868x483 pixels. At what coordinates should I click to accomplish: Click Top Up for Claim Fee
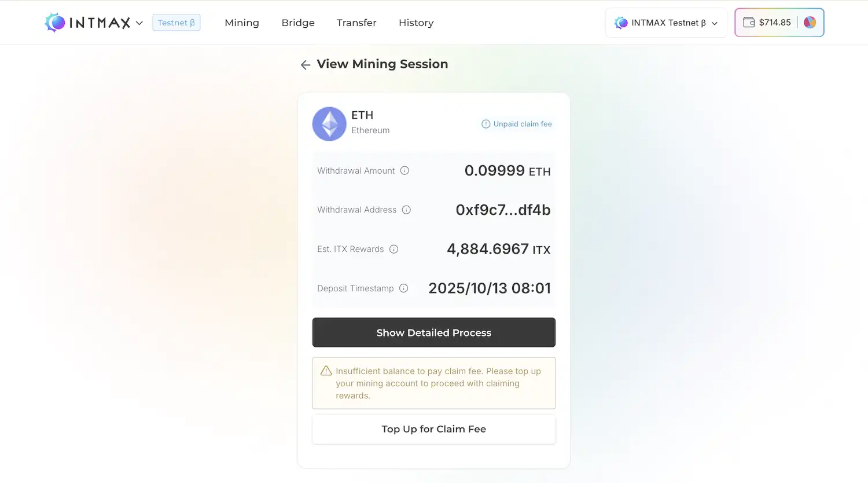[433, 429]
